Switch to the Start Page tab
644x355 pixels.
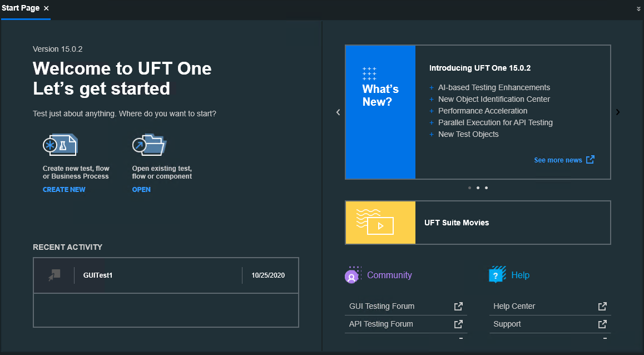point(20,8)
